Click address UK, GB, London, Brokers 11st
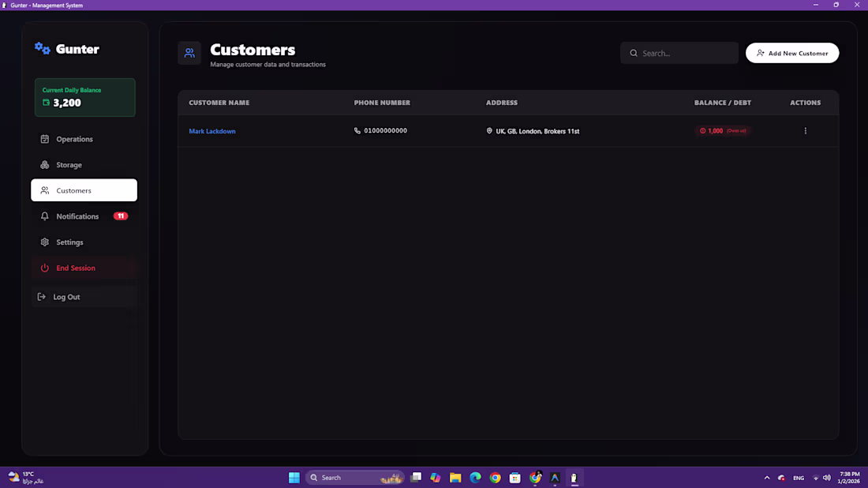The height and width of the screenshot is (488, 868). pos(537,131)
